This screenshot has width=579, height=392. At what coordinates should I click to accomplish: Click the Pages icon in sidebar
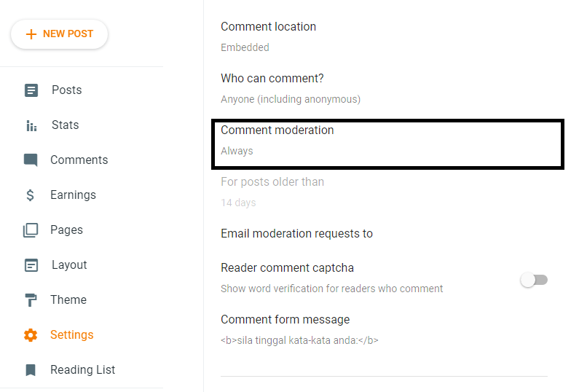[31, 230]
